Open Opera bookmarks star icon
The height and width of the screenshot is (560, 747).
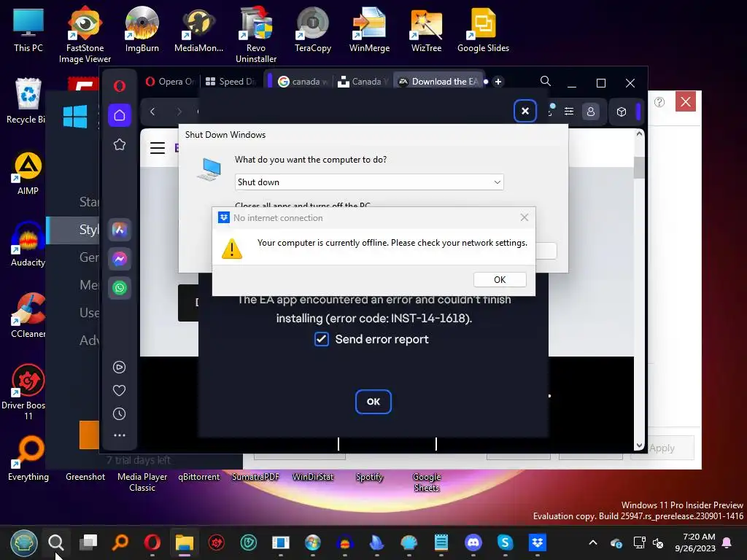(120, 144)
